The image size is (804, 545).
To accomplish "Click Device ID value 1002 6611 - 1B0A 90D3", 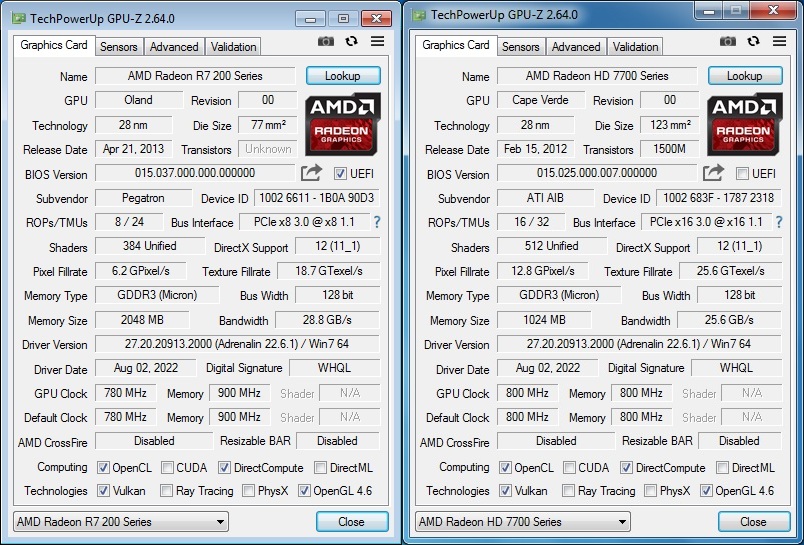I will pyautogui.click(x=317, y=198).
